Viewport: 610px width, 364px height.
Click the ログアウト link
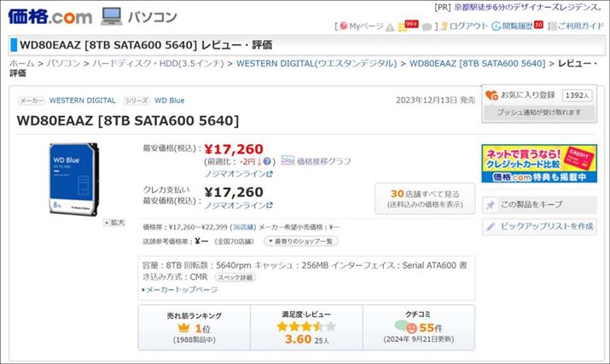coord(468,26)
